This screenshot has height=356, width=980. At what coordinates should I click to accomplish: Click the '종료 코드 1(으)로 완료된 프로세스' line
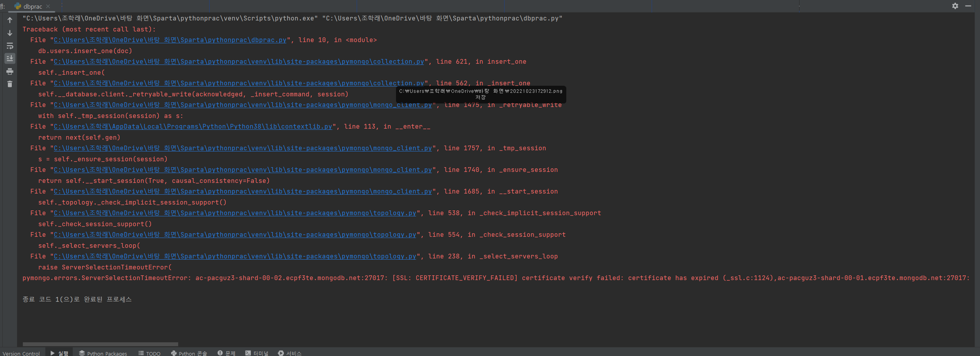pyautogui.click(x=77, y=299)
